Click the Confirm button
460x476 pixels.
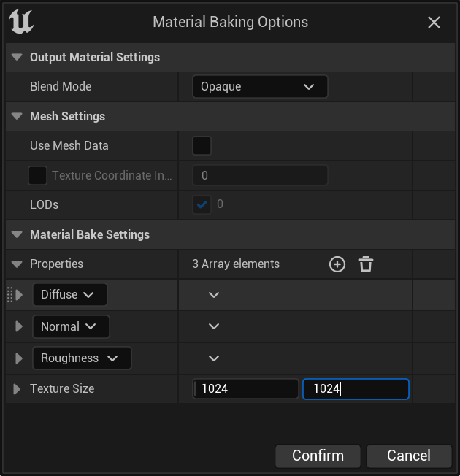[318, 456]
